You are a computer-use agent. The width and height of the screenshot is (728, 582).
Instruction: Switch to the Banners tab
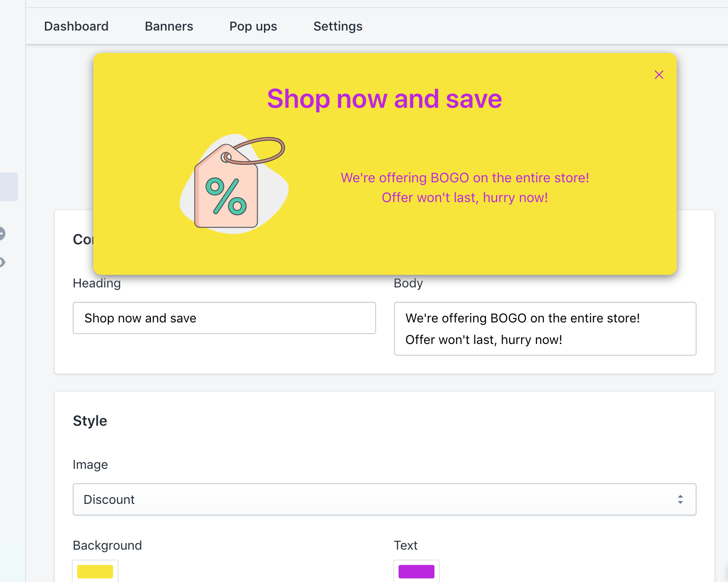pos(169,26)
